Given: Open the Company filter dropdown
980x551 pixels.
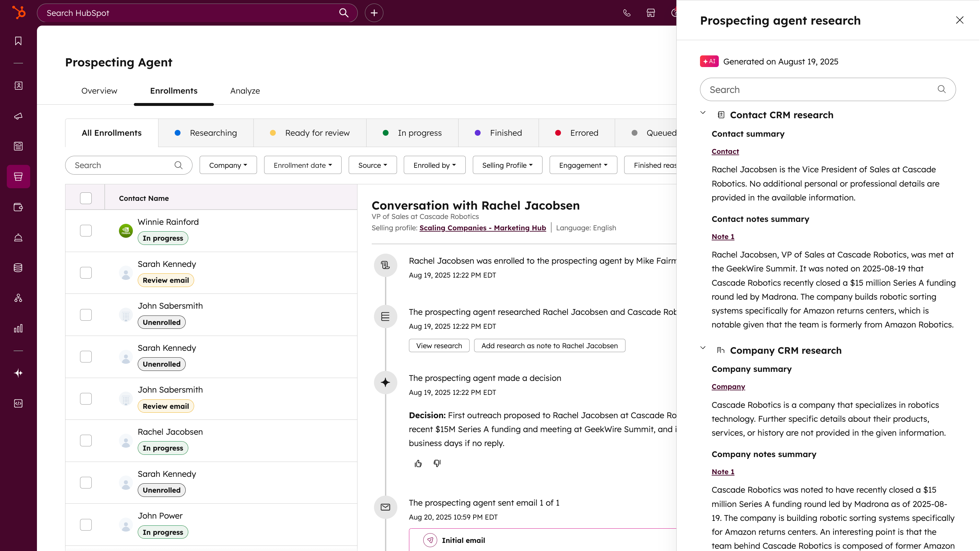Looking at the screenshot, I should tap(228, 165).
